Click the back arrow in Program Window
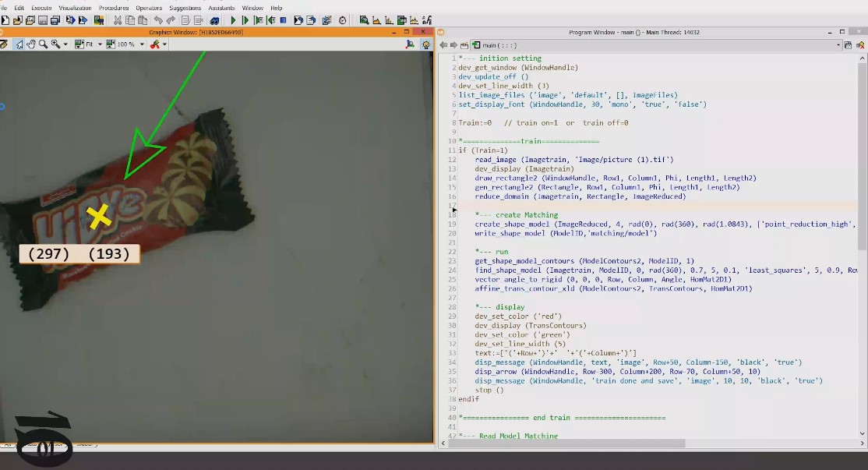The width and height of the screenshot is (868, 470). pyautogui.click(x=443, y=45)
